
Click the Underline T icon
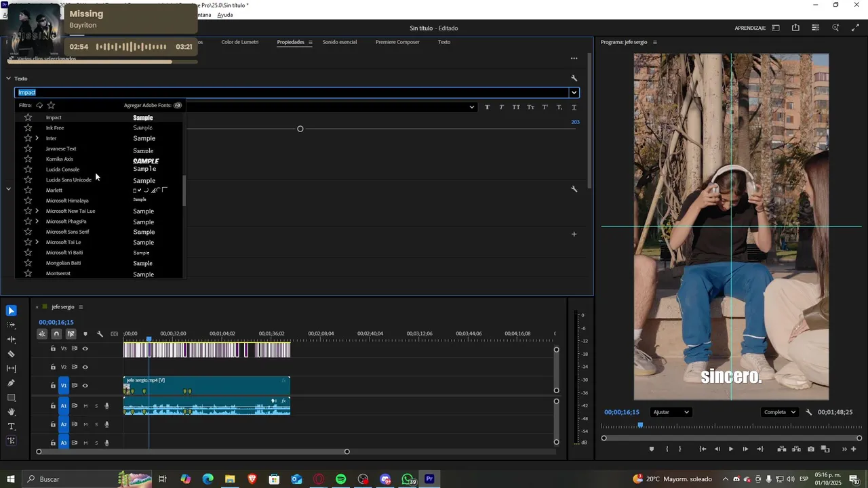coord(574,107)
